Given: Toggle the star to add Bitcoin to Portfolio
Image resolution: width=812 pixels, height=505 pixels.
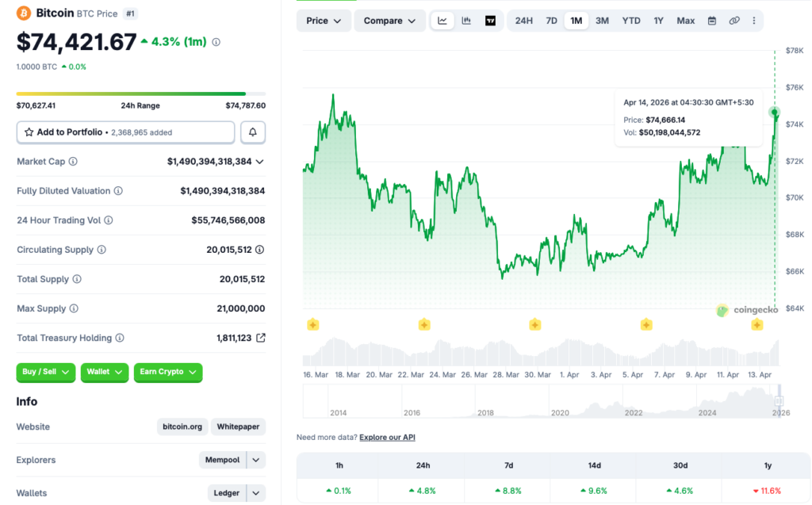Looking at the screenshot, I should (30, 132).
